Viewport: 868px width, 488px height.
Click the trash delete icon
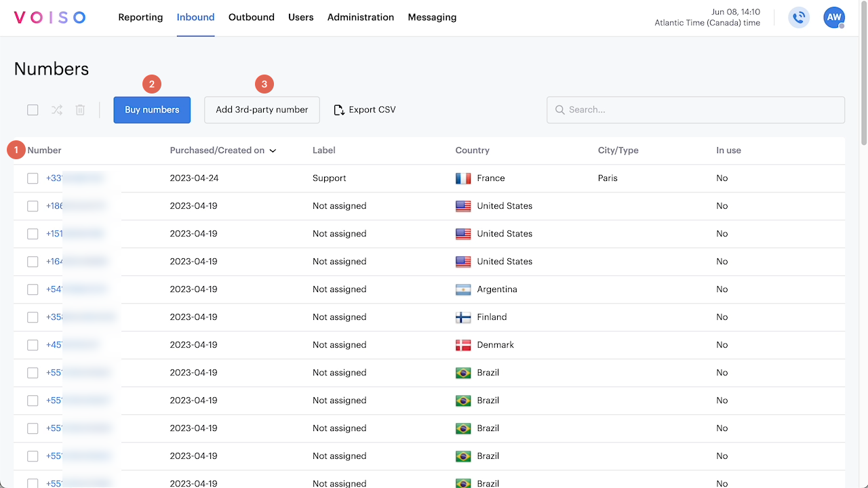[x=80, y=110]
